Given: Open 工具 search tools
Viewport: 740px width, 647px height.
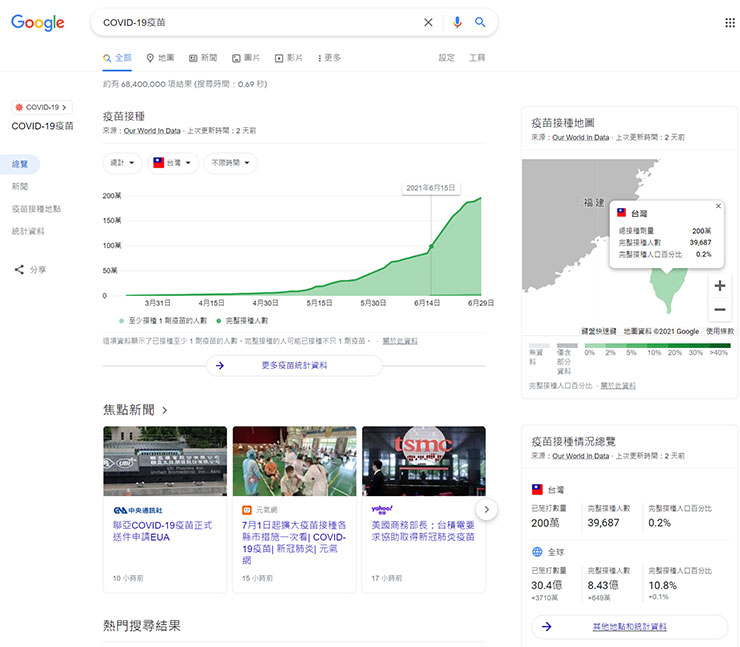Looking at the screenshot, I should tap(477, 58).
